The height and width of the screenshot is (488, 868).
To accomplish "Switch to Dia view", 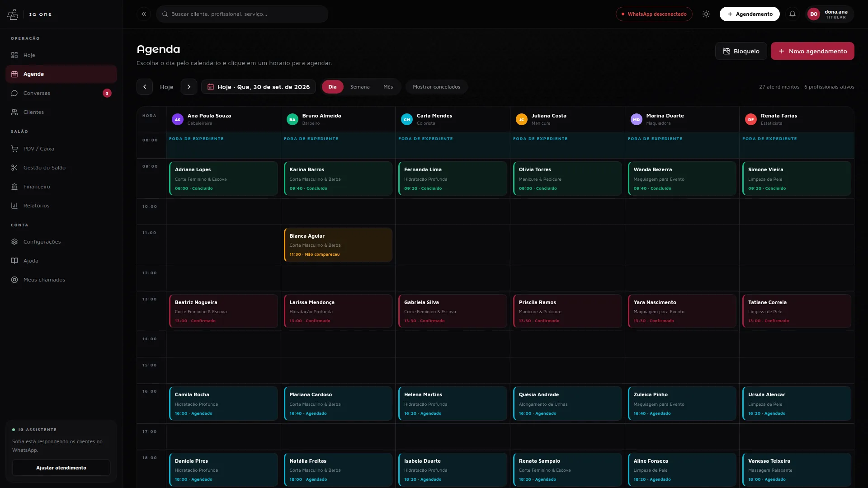I will point(332,87).
